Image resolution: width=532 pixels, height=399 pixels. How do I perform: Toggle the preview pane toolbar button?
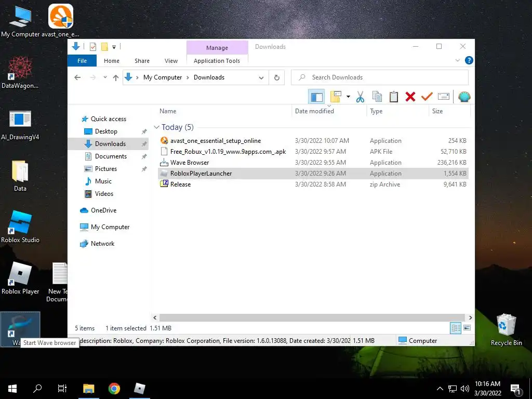tap(316, 97)
